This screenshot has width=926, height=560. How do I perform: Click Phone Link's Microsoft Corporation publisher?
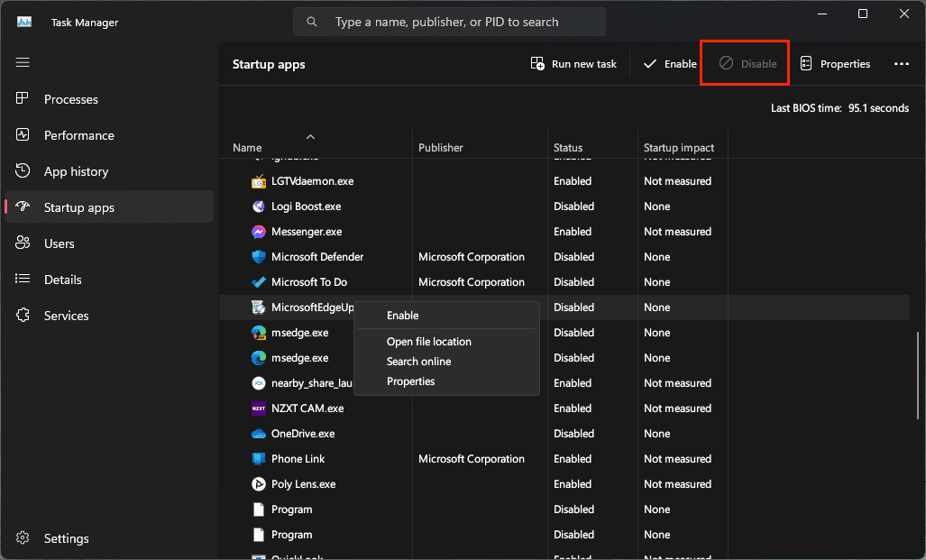[x=472, y=459]
